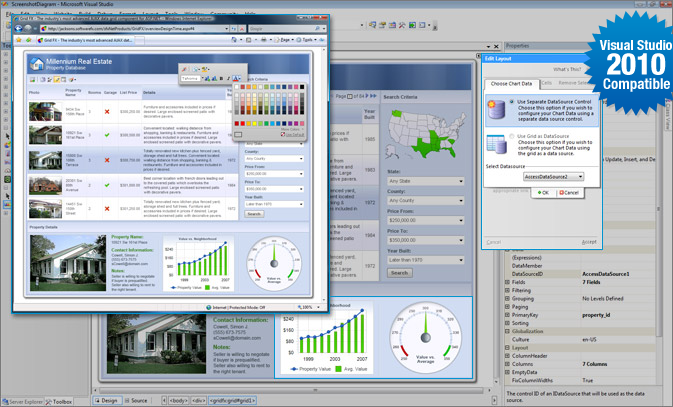This screenshot has width=673, height=407.
Task: Click the database icon beside Separate DataSource option
Action: pos(496,109)
